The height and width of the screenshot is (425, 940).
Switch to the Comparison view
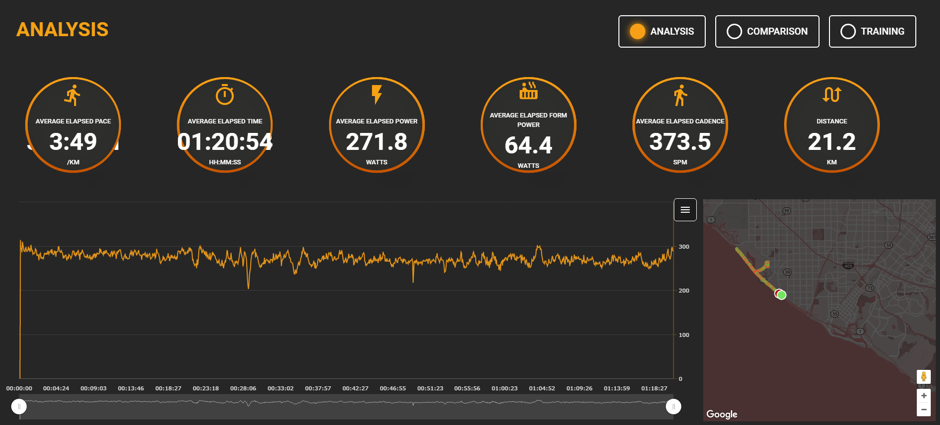767,31
